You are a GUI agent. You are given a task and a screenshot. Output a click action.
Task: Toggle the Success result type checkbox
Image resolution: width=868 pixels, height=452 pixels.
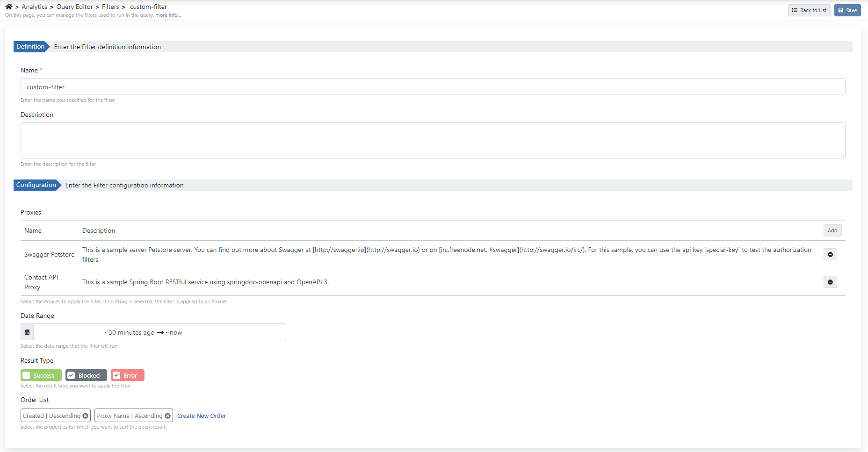27,376
